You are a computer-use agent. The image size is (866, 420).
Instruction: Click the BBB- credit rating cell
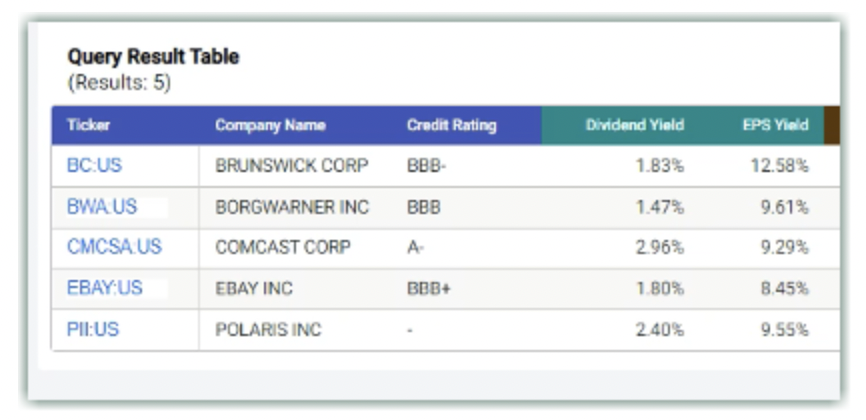[426, 166]
